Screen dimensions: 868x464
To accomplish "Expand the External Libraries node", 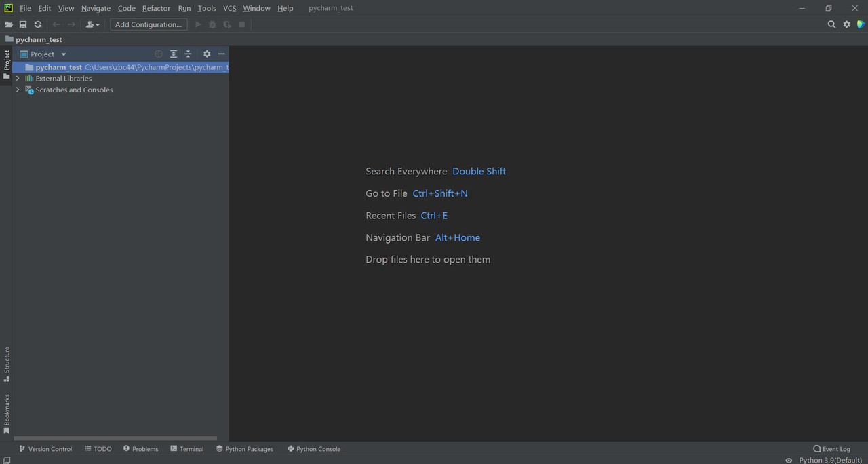I will pyautogui.click(x=18, y=79).
